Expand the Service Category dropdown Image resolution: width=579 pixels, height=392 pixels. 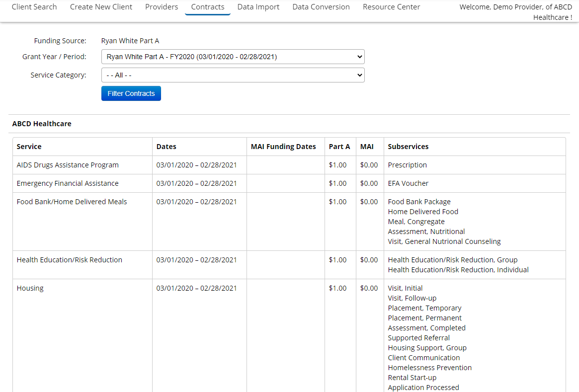(233, 76)
